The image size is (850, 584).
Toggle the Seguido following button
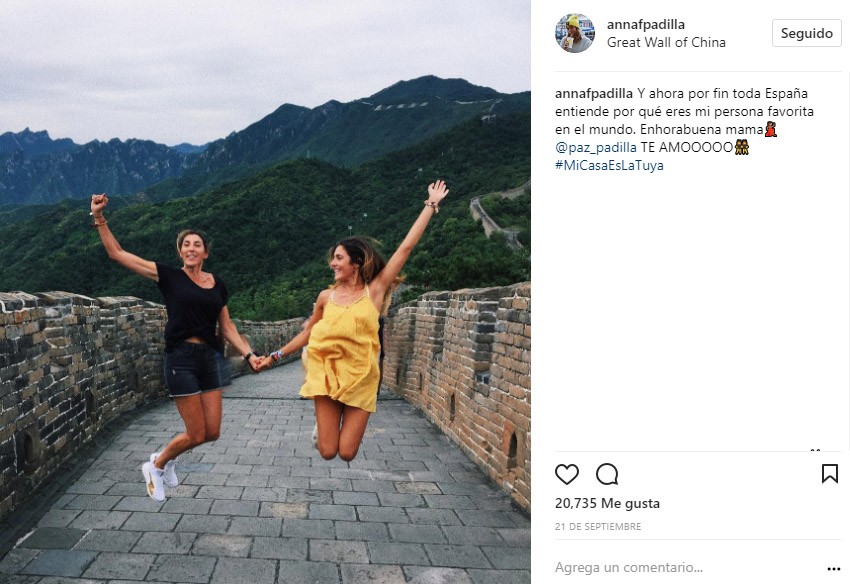coord(807,33)
